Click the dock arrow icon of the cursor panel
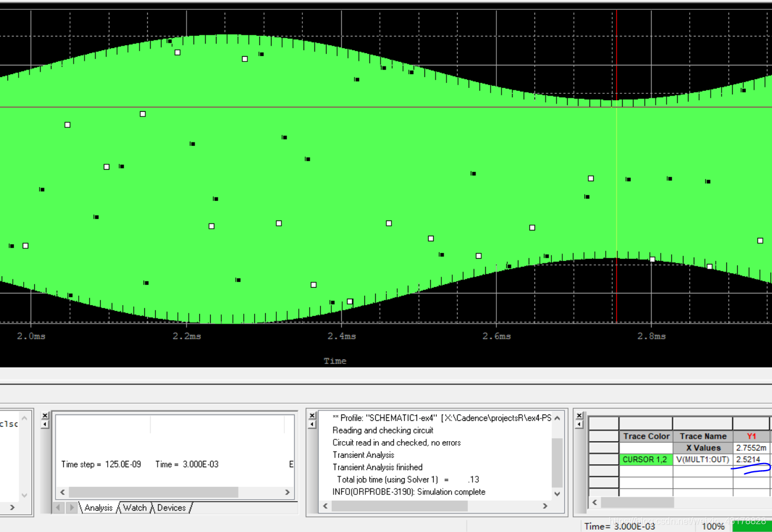This screenshot has width=772, height=532. click(579, 424)
